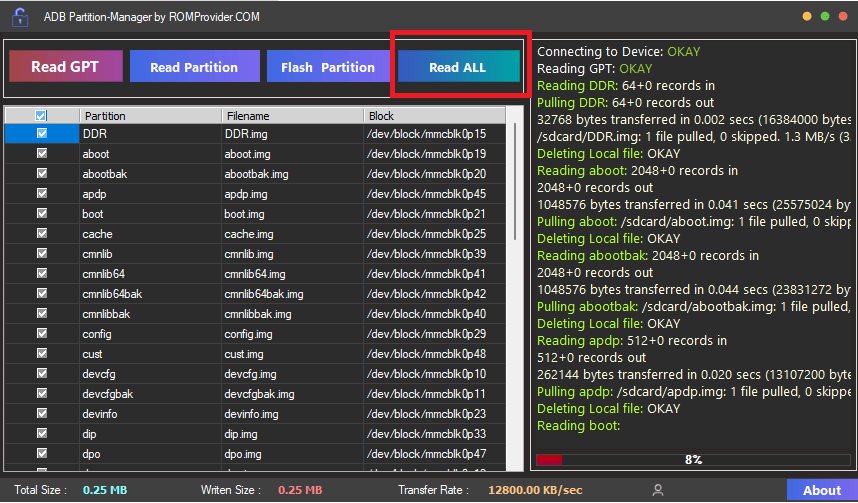
Task: Select the devinfo.img filename cell
Action: coord(292,413)
